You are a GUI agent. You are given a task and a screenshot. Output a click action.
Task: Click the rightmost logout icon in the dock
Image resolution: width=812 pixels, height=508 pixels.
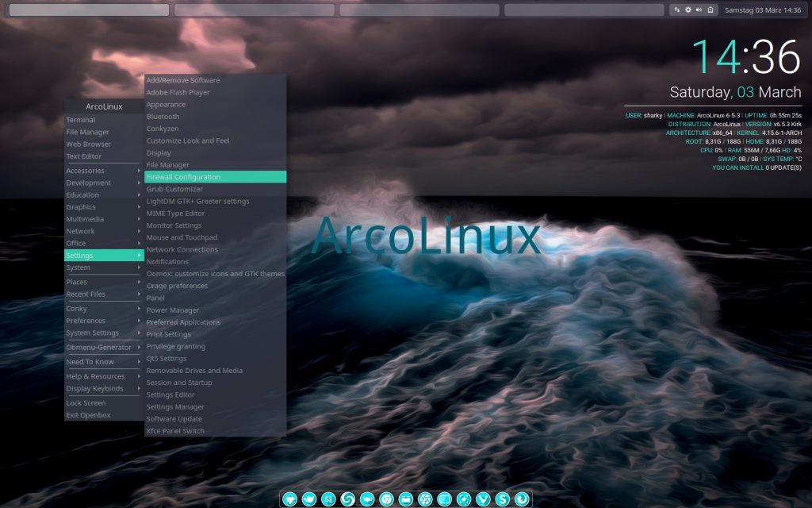pyautogui.click(x=522, y=498)
